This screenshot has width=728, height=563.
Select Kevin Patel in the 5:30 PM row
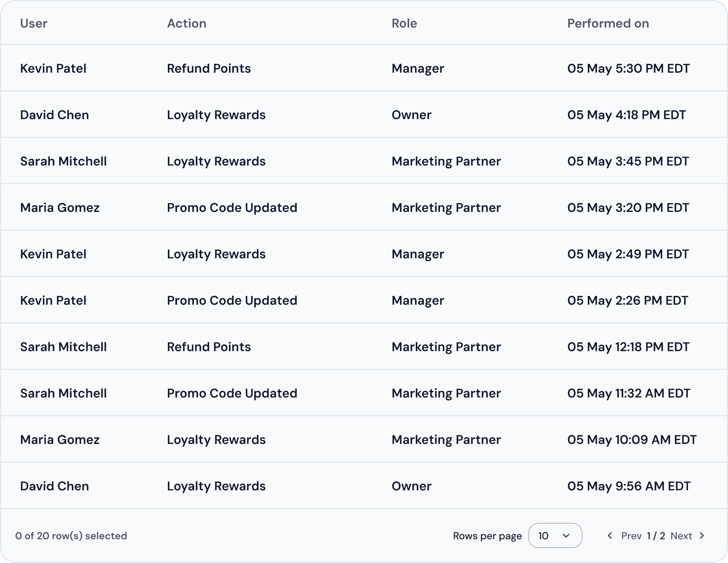(x=53, y=69)
